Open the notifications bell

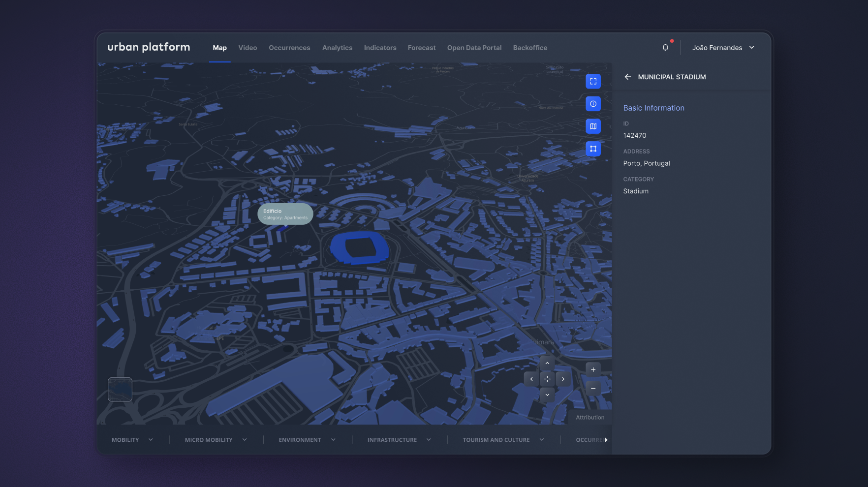665,48
